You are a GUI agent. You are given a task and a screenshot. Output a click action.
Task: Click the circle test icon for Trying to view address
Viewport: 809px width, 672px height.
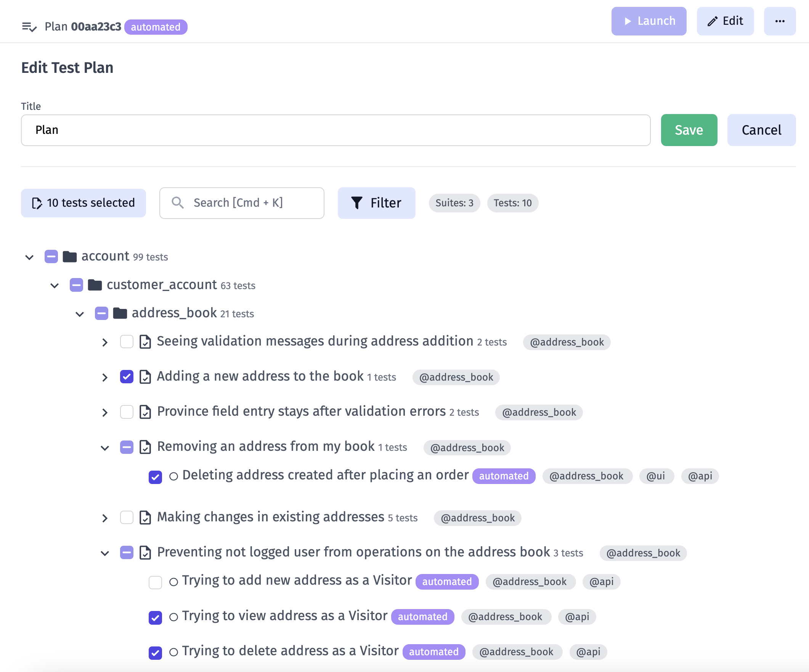[174, 617]
